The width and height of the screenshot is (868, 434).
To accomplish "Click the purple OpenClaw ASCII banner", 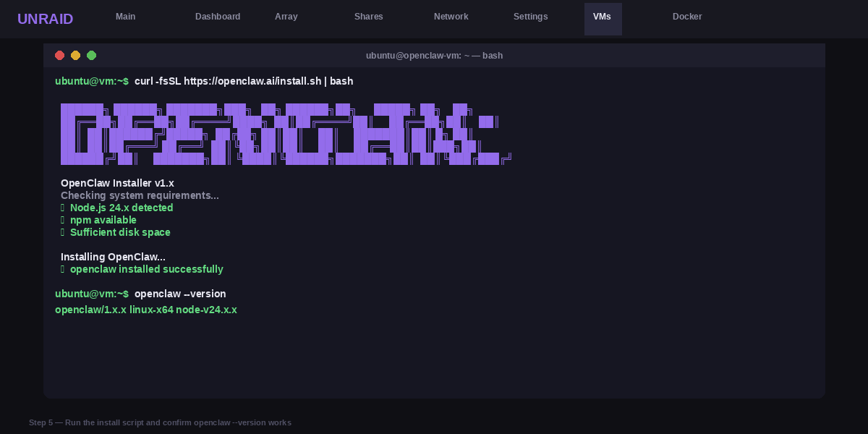I will tap(286, 135).
